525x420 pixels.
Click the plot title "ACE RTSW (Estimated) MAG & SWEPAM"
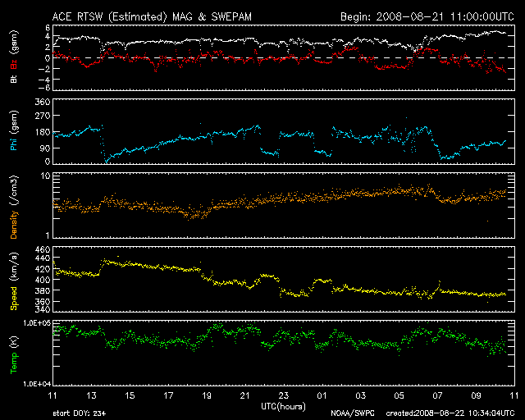(x=152, y=16)
